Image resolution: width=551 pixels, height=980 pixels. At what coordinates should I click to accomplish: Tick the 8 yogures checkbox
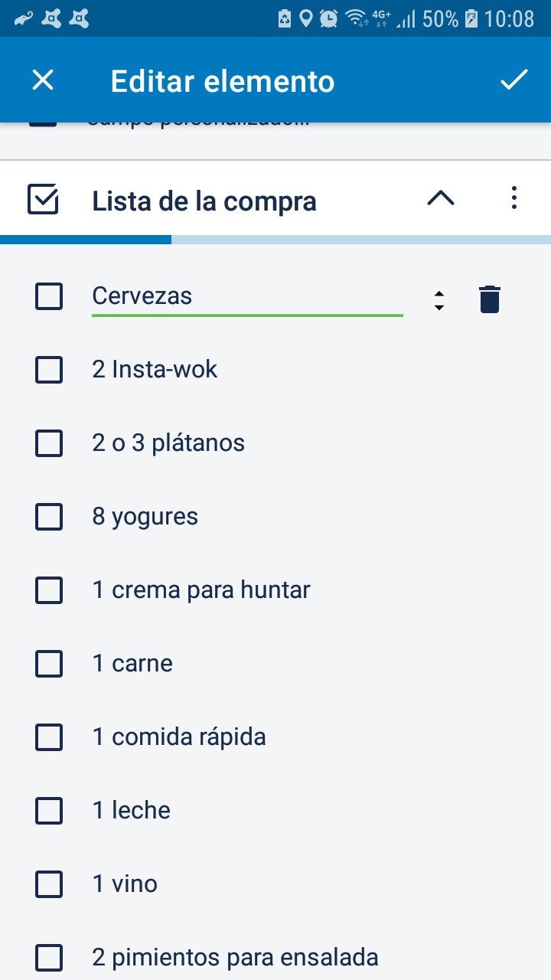[49, 517]
